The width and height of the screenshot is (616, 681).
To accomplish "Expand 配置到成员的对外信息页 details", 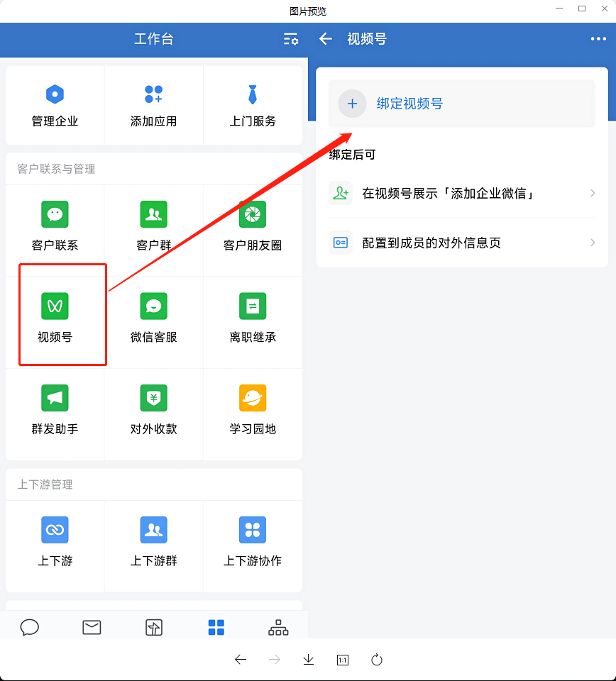I will [x=461, y=242].
